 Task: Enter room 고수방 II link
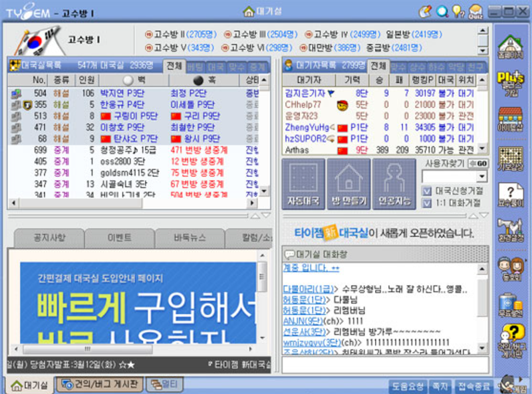coord(181,35)
